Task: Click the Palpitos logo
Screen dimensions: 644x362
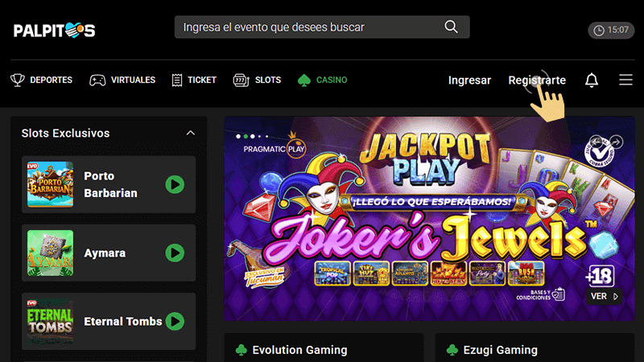Action: point(54,31)
